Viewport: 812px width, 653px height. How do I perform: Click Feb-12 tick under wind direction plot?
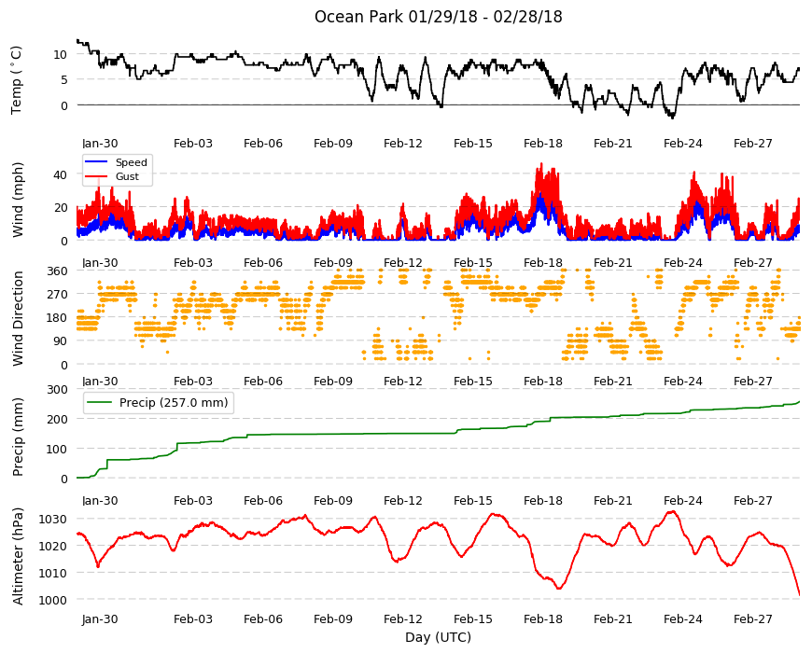403,381
